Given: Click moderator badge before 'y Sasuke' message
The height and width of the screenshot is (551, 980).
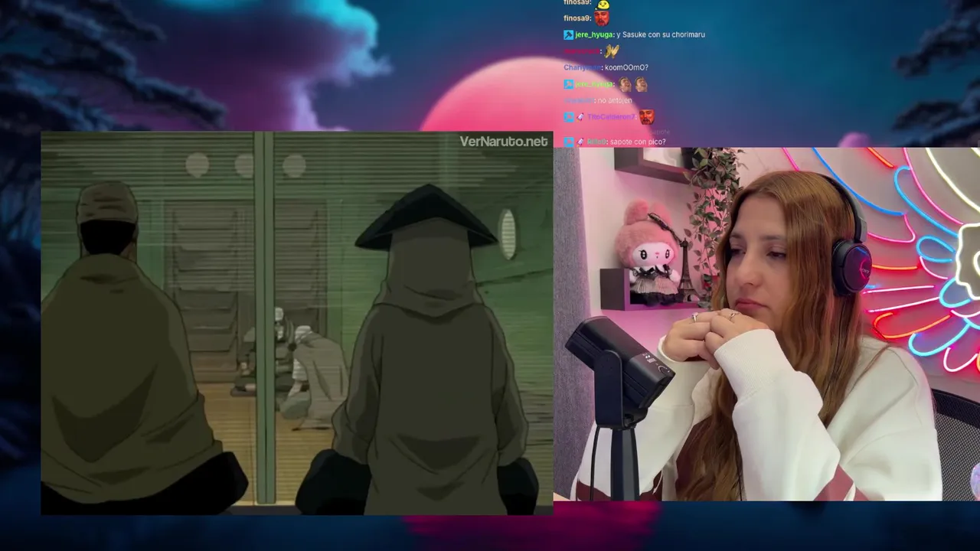Looking at the screenshot, I should coord(568,34).
